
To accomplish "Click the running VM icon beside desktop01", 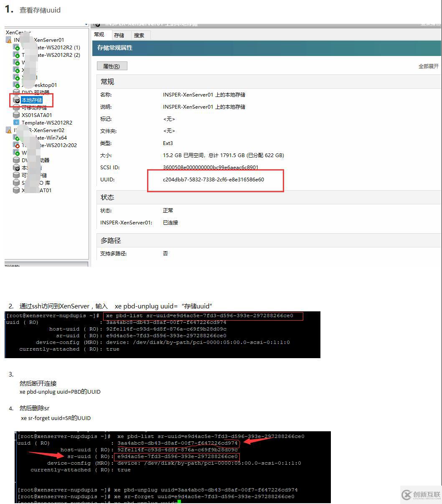I will coord(16,85).
